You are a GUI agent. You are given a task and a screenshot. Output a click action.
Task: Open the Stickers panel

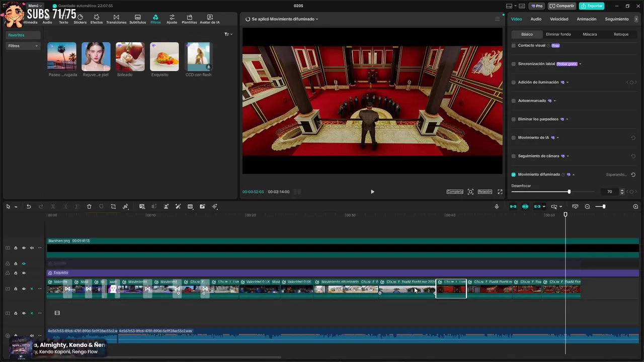pos(80,19)
